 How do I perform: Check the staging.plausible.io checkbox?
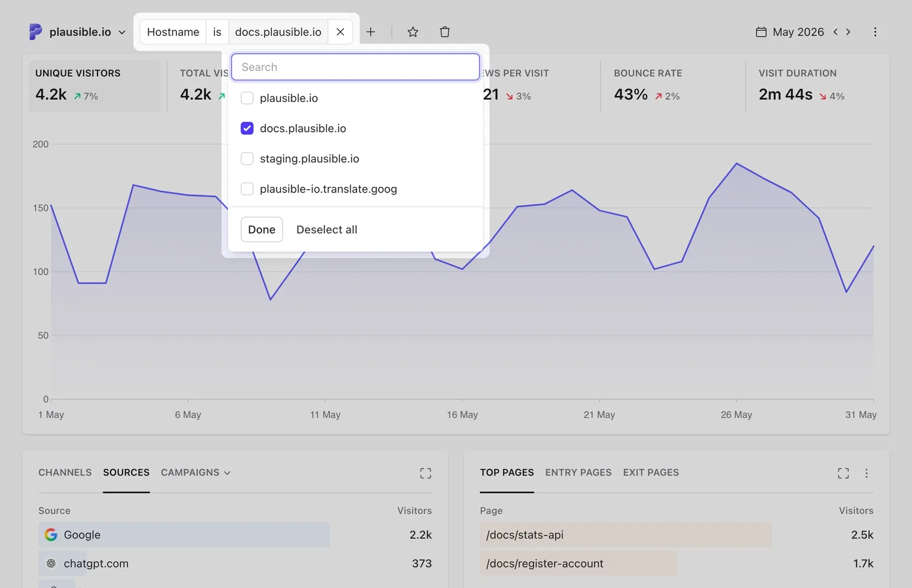(x=247, y=158)
